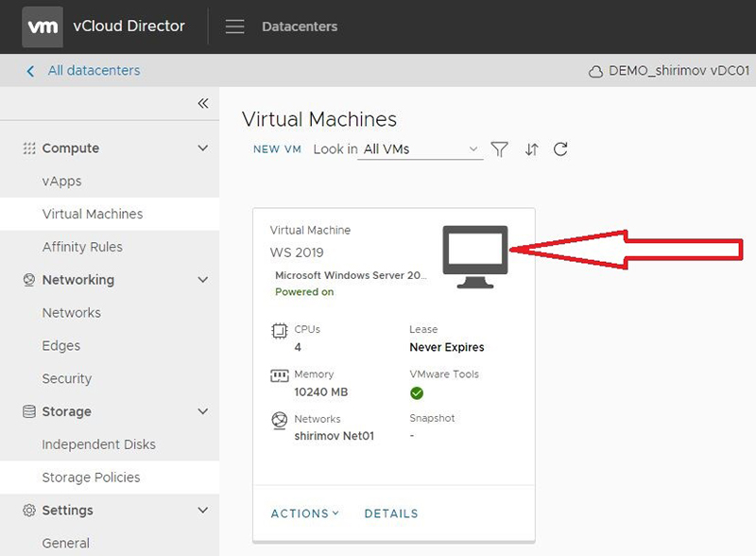756x556 pixels.
Task: Click the 10240 MB memory value
Action: click(x=321, y=391)
